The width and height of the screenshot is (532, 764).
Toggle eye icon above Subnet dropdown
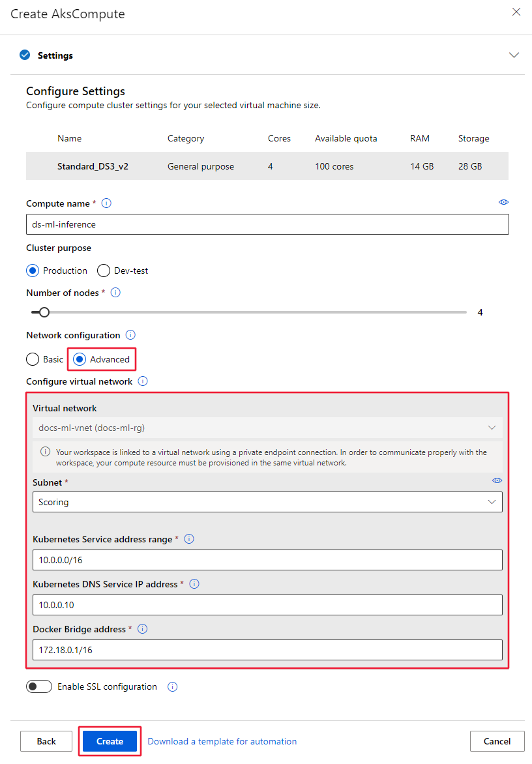coord(497,480)
